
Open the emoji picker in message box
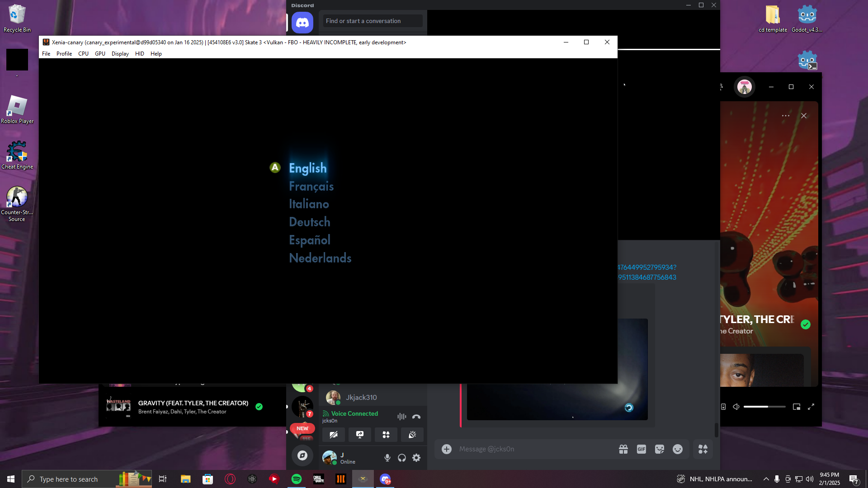(677, 449)
